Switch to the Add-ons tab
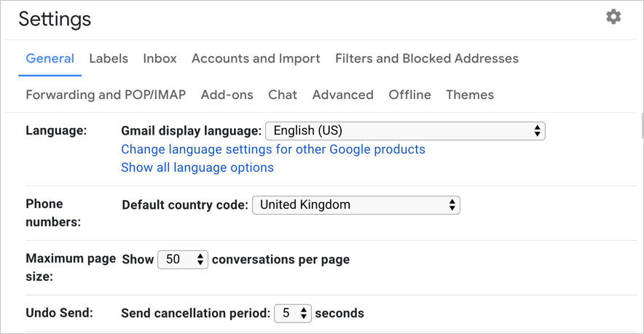The height and width of the screenshot is (334, 644). [x=227, y=95]
